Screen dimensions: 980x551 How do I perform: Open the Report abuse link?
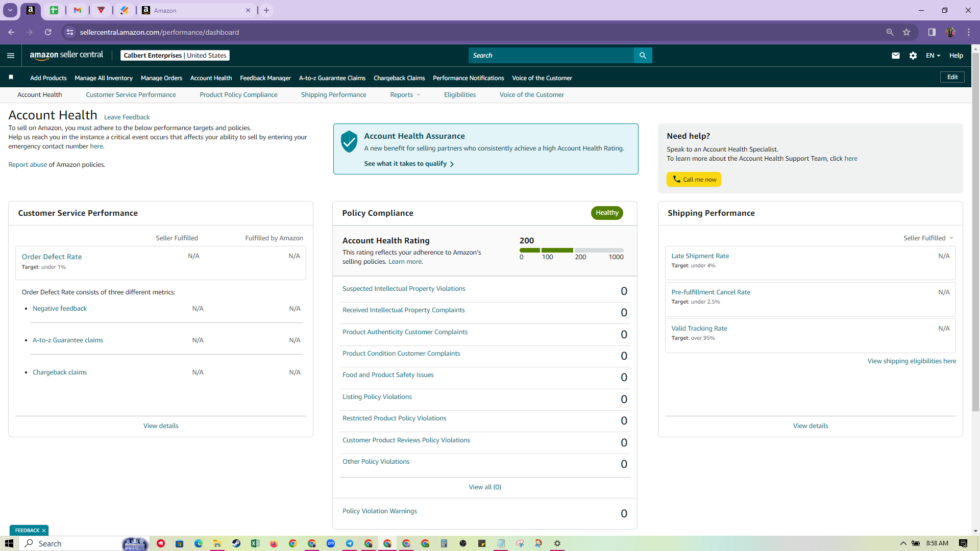pos(28,165)
